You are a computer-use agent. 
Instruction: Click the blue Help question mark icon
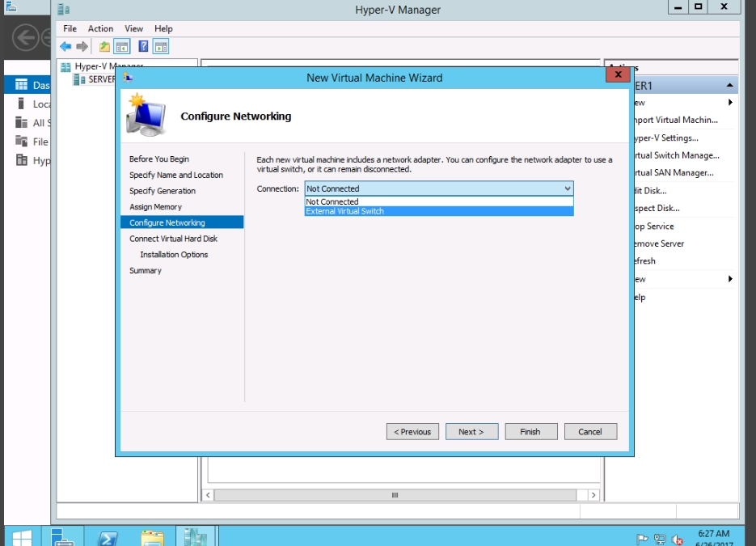(143, 47)
